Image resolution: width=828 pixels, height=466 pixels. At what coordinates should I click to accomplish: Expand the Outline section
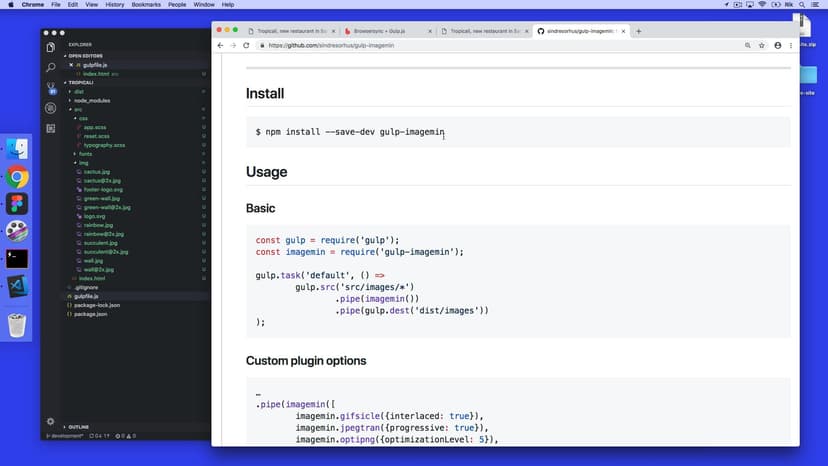point(80,427)
